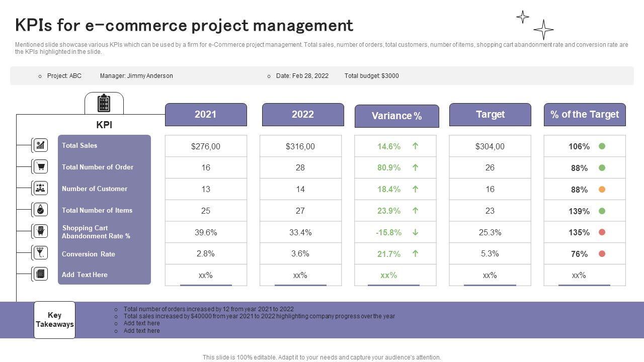Click the Total Number of Items row label

[97, 210]
